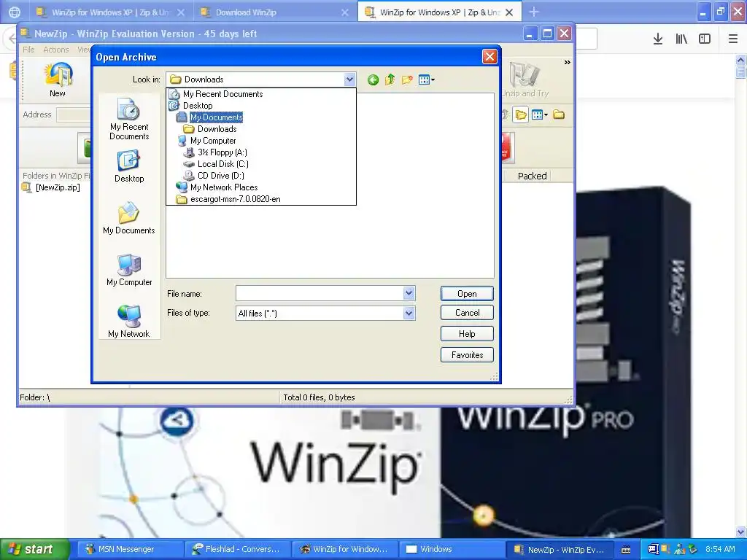Click the Packed column header
The height and width of the screenshot is (560, 747).
click(532, 176)
